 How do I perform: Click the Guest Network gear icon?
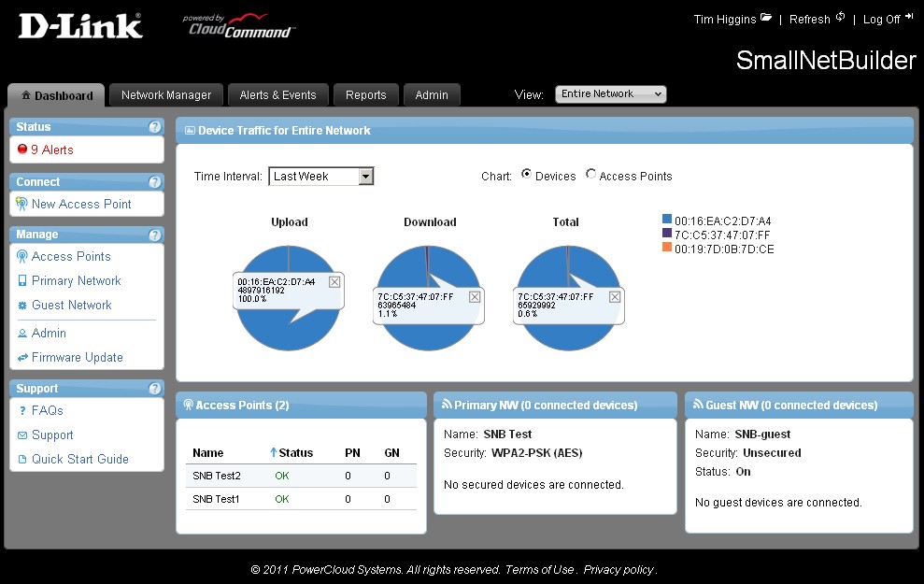click(22, 306)
